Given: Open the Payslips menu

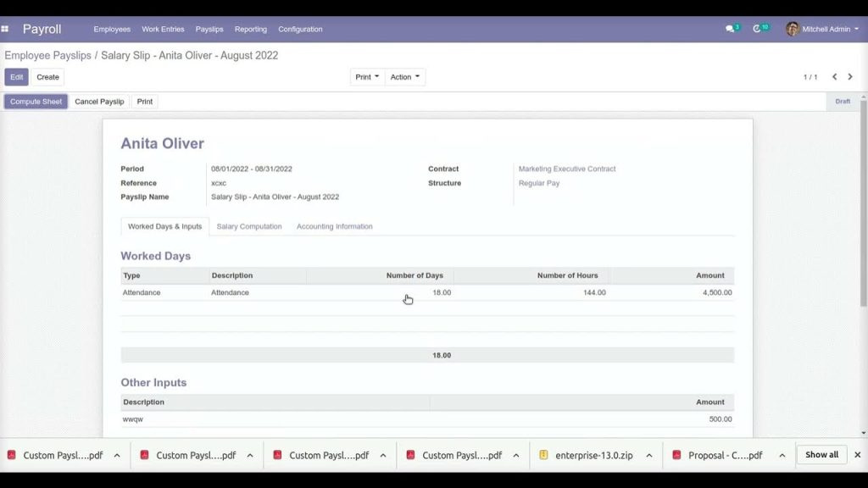Looking at the screenshot, I should point(209,29).
